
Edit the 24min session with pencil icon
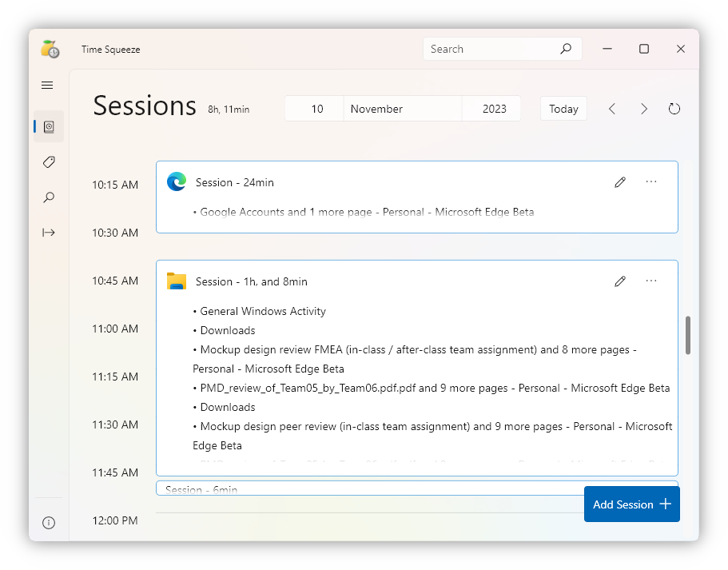pyautogui.click(x=620, y=182)
